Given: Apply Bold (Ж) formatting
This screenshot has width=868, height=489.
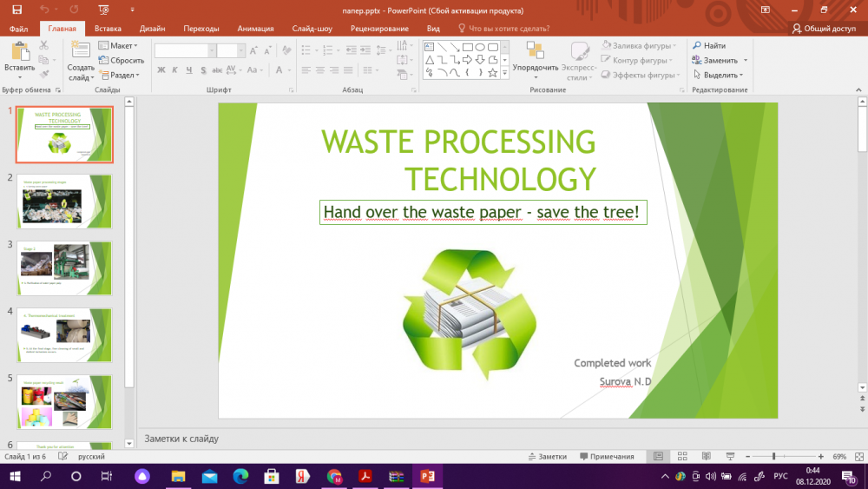Looking at the screenshot, I should [161, 69].
